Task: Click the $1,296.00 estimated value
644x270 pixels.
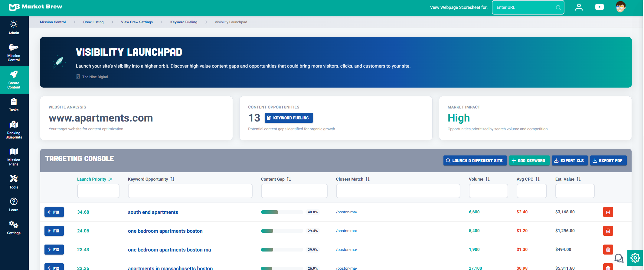Action: click(565, 231)
